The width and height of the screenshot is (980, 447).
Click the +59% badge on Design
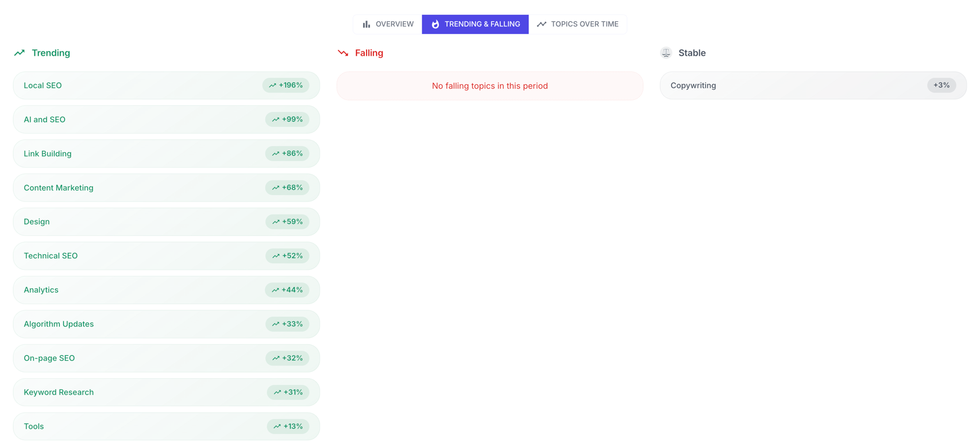(x=287, y=221)
